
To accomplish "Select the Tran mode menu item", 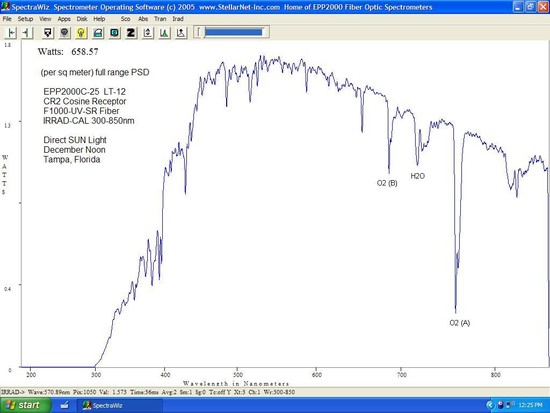I will pos(160,19).
